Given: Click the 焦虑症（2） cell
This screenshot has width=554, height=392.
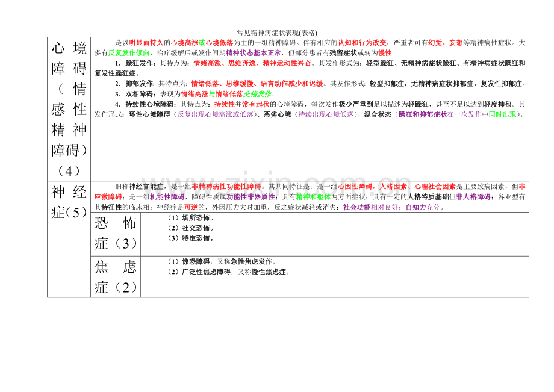Looking at the screenshot, I should coord(116,277).
